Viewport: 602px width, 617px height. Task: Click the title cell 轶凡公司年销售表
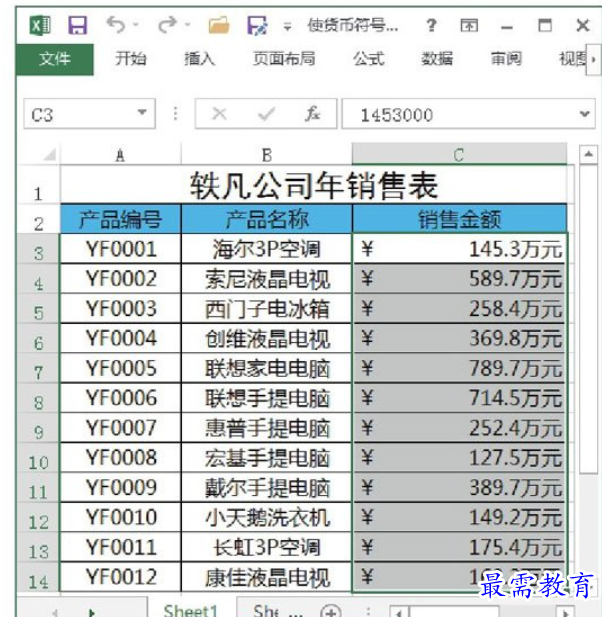[x=314, y=185]
